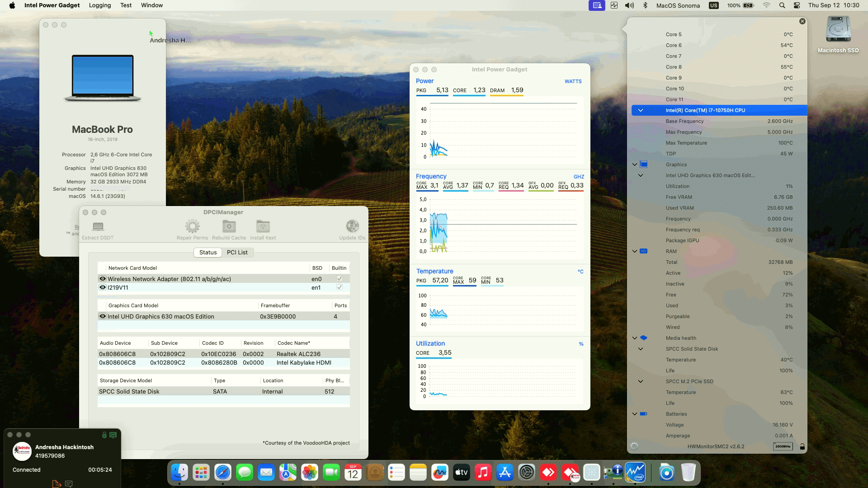Collapse the Media health section
868x488 pixels.
click(635, 338)
